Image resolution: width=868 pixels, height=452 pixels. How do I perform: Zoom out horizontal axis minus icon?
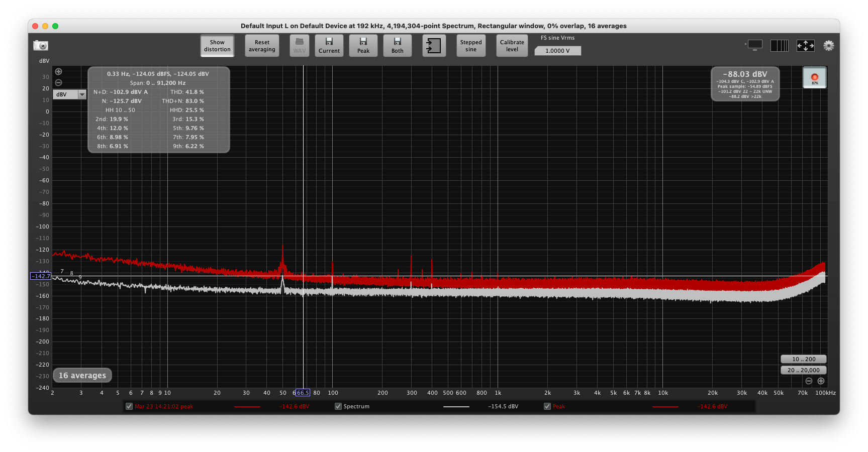click(809, 381)
